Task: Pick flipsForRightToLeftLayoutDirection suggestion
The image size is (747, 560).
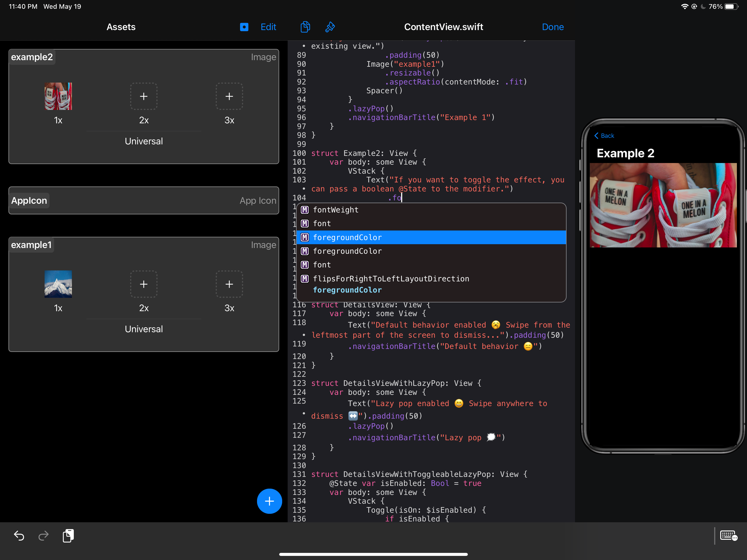Action: click(391, 279)
